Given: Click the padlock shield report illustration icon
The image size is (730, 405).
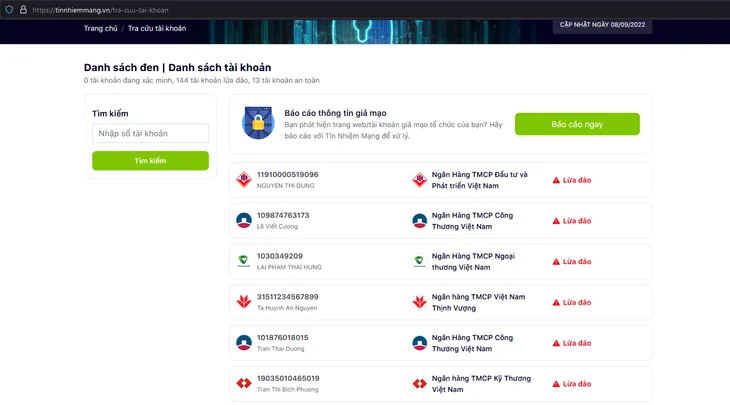Looking at the screenshot, I should pos(258,123).
